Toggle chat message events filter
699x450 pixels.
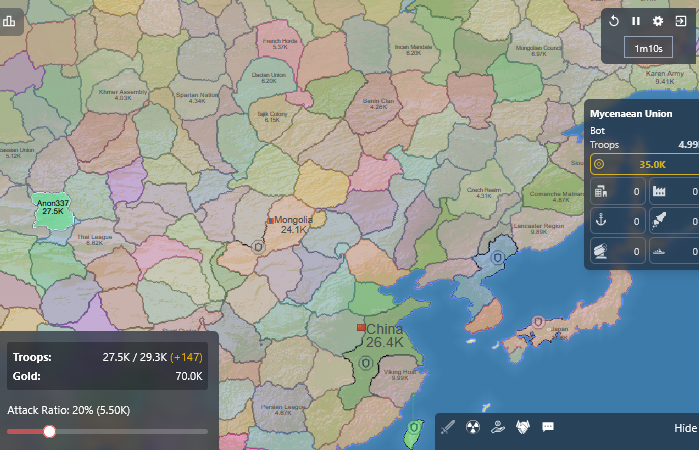tap(548, 427)
